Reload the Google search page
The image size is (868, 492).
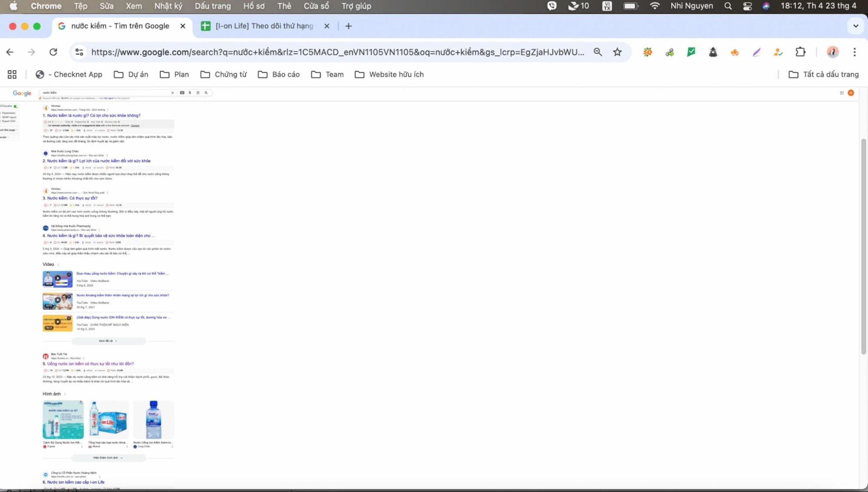(53, 52)
